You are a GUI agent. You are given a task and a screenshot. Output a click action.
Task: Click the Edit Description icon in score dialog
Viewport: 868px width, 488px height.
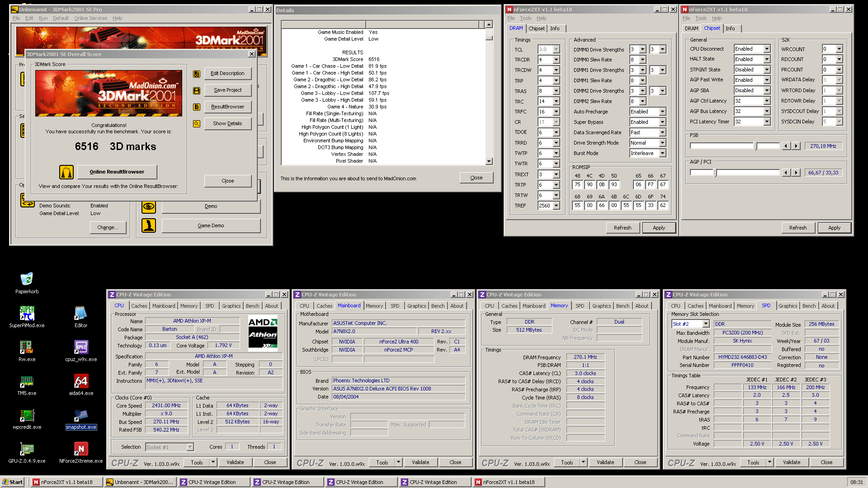(197, 74)
